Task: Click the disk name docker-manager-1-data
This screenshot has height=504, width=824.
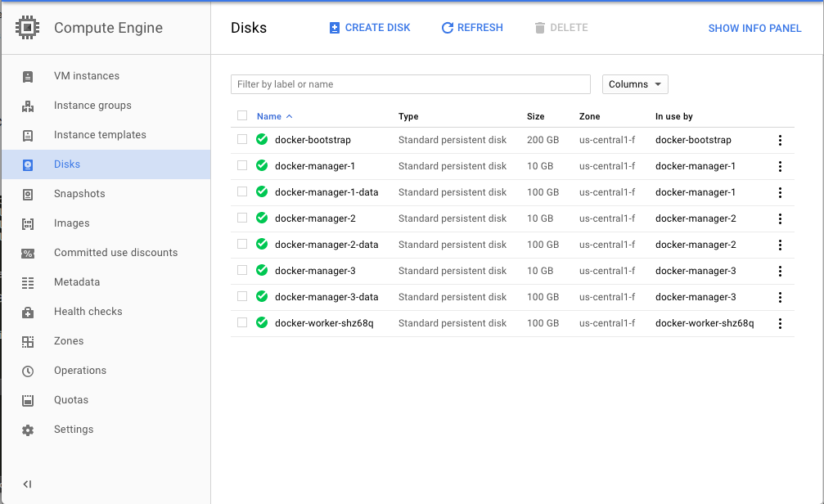Action: (x=326, y=191)
